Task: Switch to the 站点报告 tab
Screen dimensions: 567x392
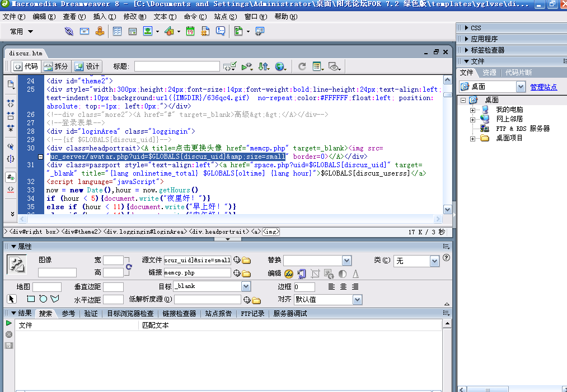Action: click(218, 314)
